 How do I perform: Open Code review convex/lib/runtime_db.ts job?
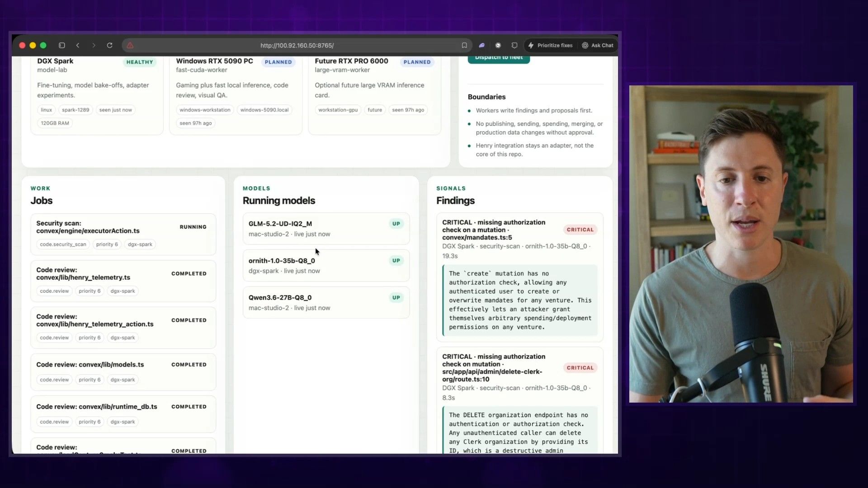123,414
